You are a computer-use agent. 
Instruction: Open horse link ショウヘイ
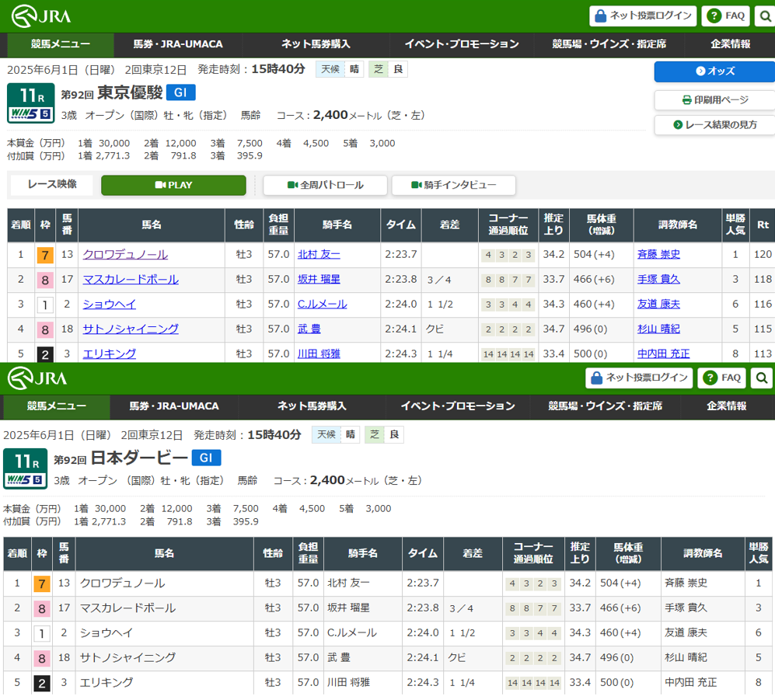pyautogui.click(x=110, y=305)
